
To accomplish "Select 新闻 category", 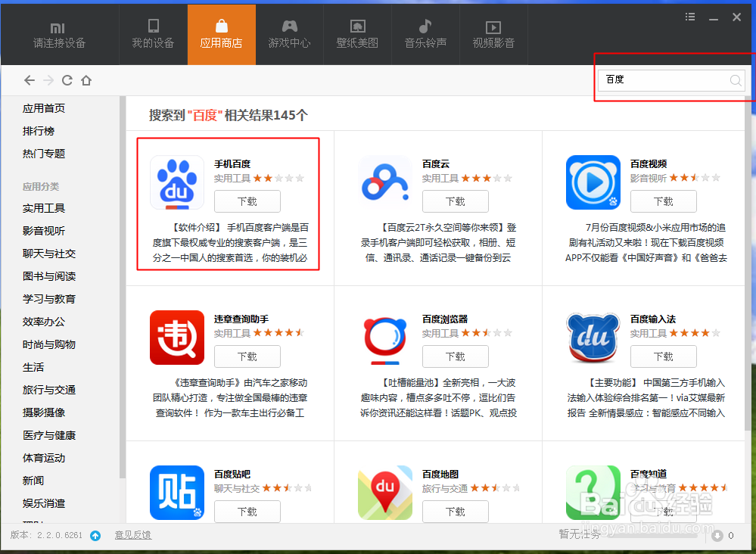I will pos(33,481).
